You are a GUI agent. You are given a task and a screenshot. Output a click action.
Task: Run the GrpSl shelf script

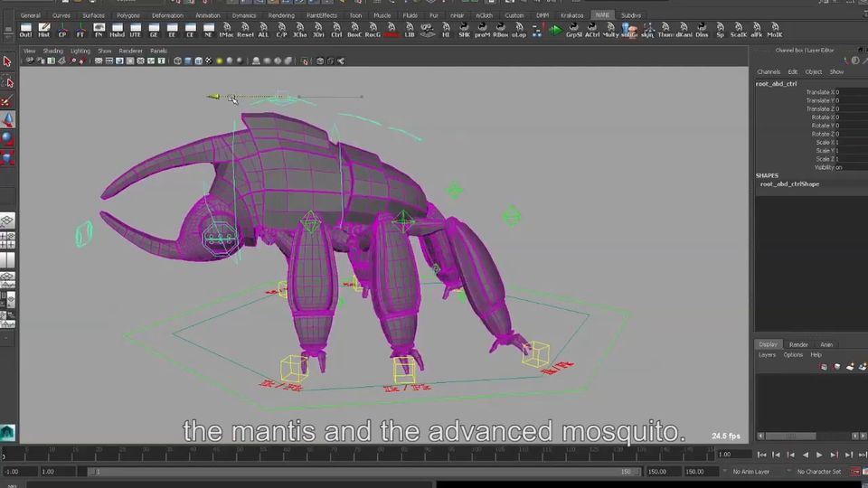point(573,30)
